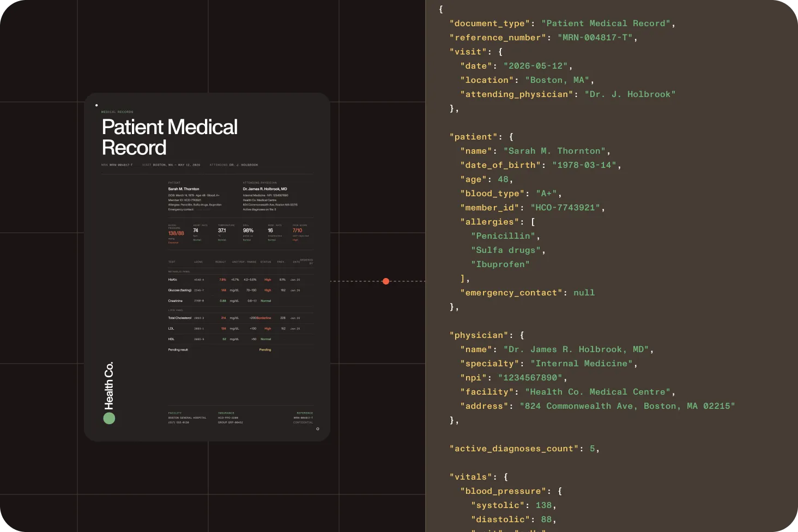Screen dimensions: 798x532
Task: Click the LDL test name
Action: (x=171, y=329)
